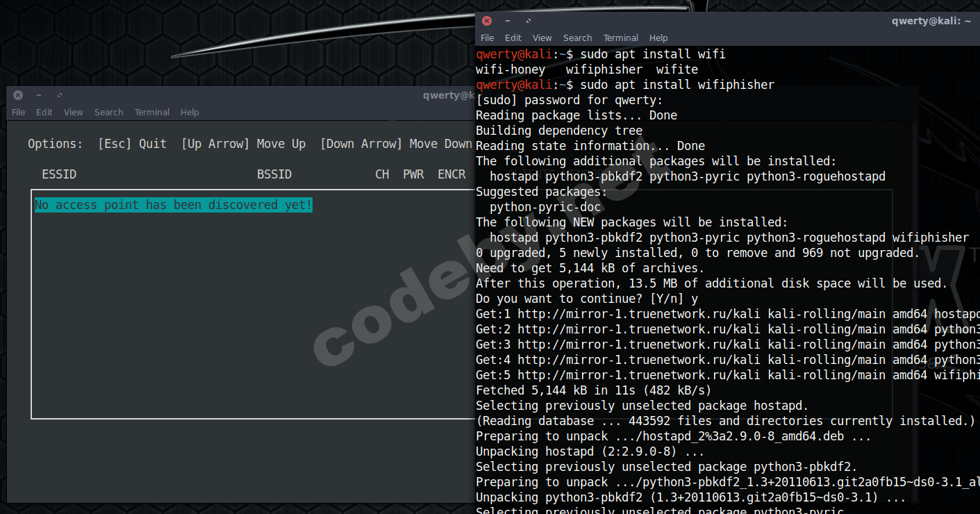Open Search menu in the background scanner terminal

click(x=109, y=113)
